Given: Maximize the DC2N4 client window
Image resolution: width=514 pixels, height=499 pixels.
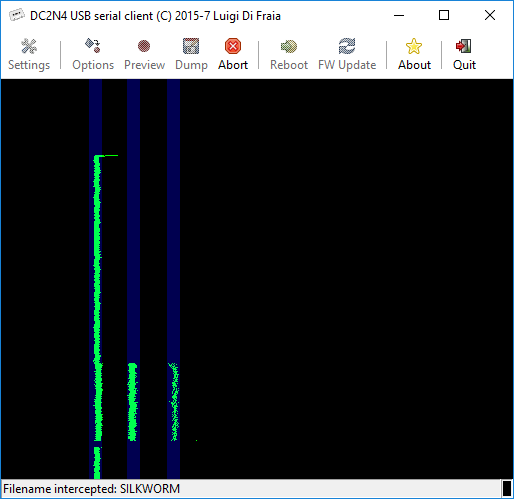Looking at the screenshot, I should pyautogui.click(x=444, y=15).
